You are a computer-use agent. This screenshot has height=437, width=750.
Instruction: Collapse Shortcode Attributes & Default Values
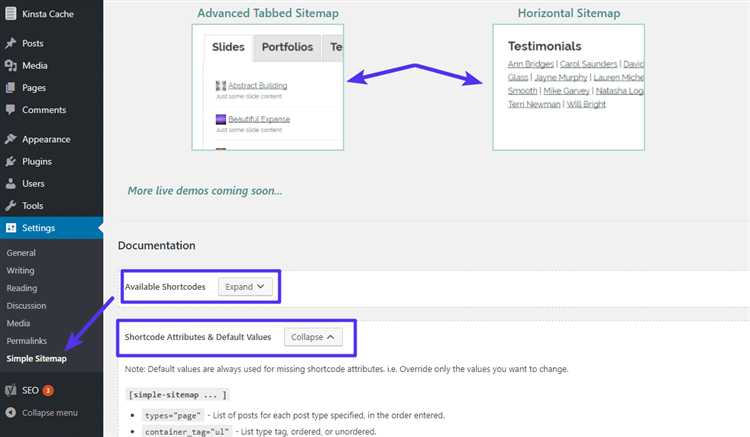pos(313,337)
